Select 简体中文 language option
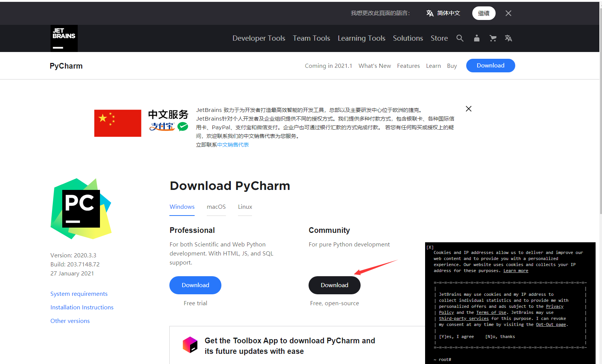The image size is (602, 364). 443,13
